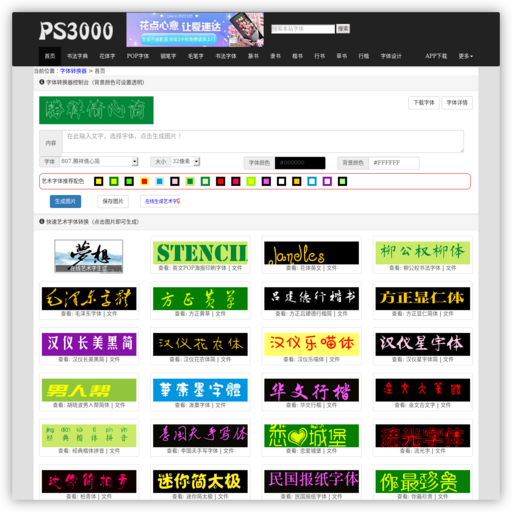The width and height of the screenshot is (512, 512).
Task: Pick the white-with-blue-border color swatch
Action: [312, 181]
